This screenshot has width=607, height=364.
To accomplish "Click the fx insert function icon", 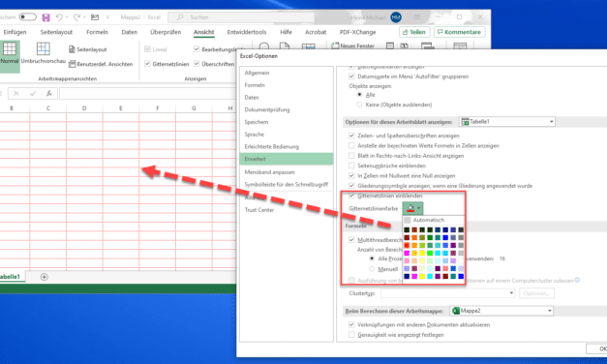I will (x=49, y=93).
